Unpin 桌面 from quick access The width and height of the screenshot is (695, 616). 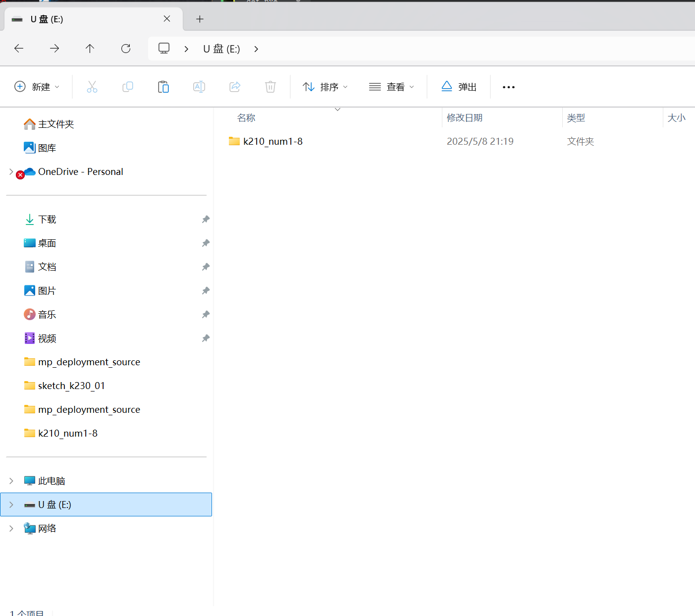tap(206, 243)
